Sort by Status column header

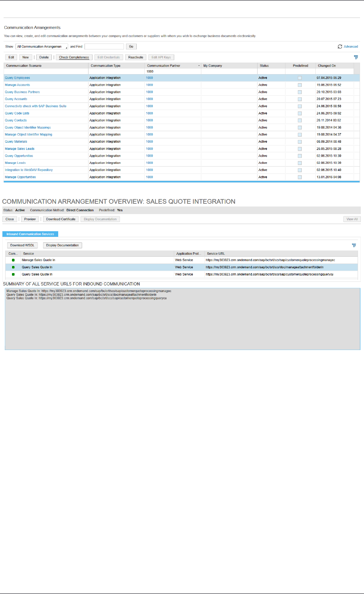click(271, 65)
